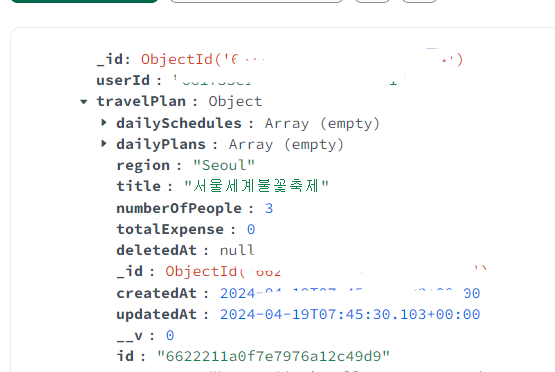The height and width of the screenshot is (372, 555).
Task: Click the deletedAt null value
Action: click(x=237, y=250)
